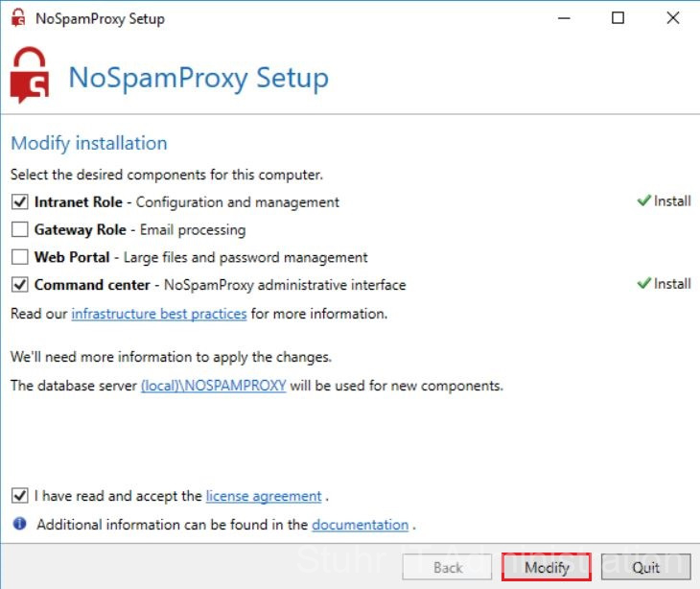Screen dimensions: 700x589
Task: Click the 'Command center' label text
Action: click(x=92, y=285)
